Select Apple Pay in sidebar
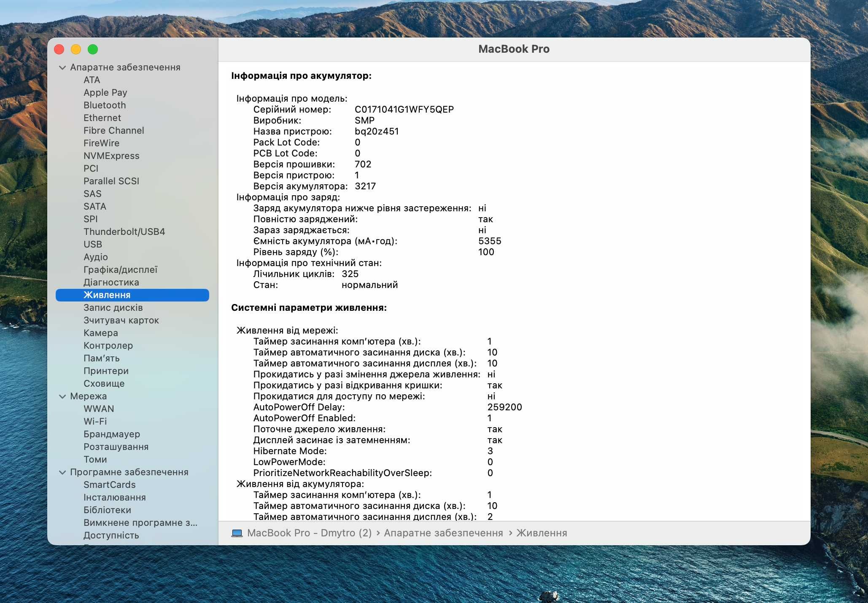The image size is (868, 603). click(105, 93)
